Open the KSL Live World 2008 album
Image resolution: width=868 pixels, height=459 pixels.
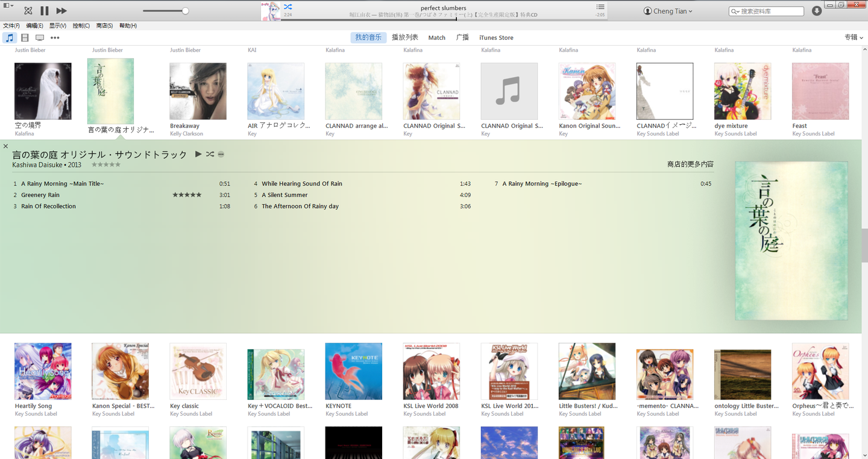click(x=432, y=371)
